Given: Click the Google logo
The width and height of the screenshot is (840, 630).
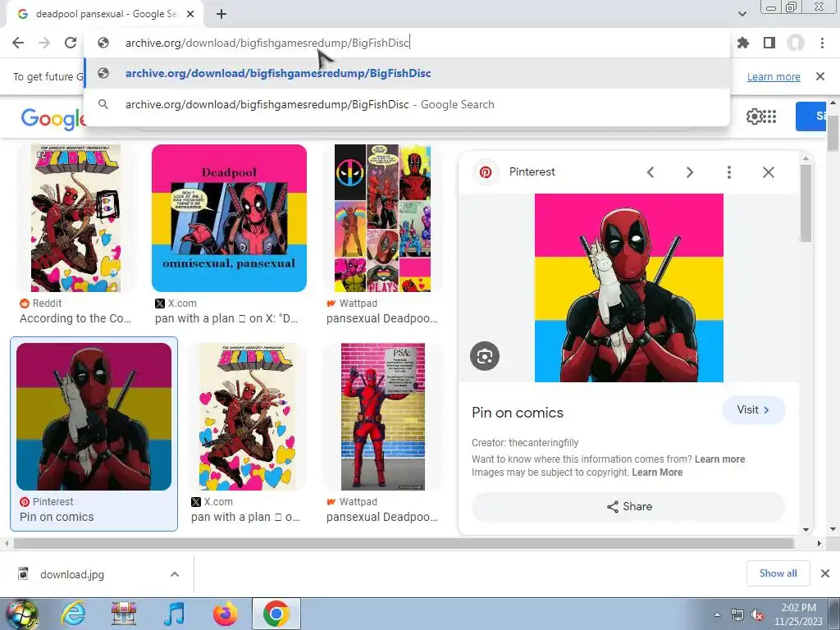Looking at the screenshot, I should click(x=53, y=118).
